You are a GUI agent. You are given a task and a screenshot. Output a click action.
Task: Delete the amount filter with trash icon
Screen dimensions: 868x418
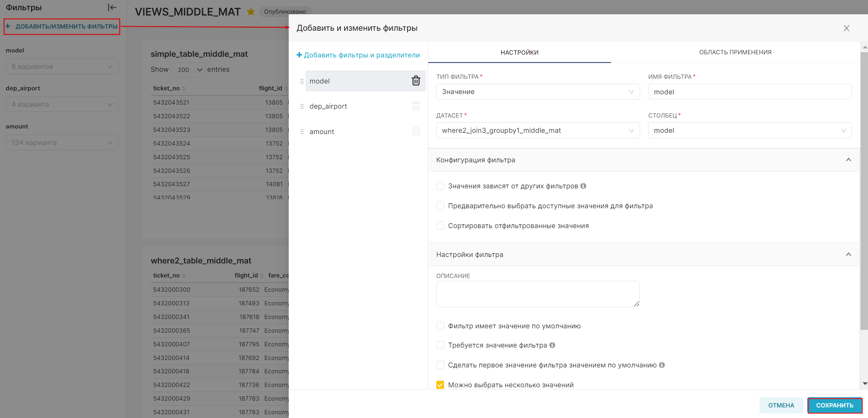pos(416,131)
